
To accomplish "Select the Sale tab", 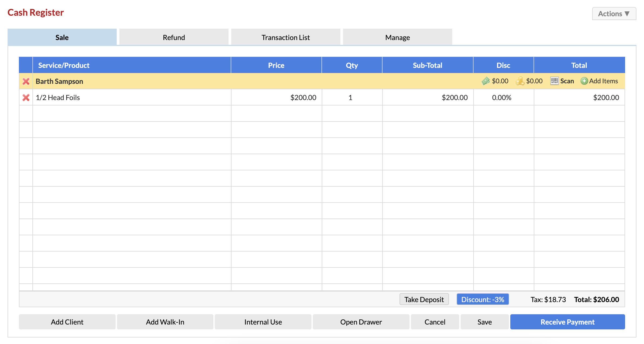I will (x=62, y=37).
